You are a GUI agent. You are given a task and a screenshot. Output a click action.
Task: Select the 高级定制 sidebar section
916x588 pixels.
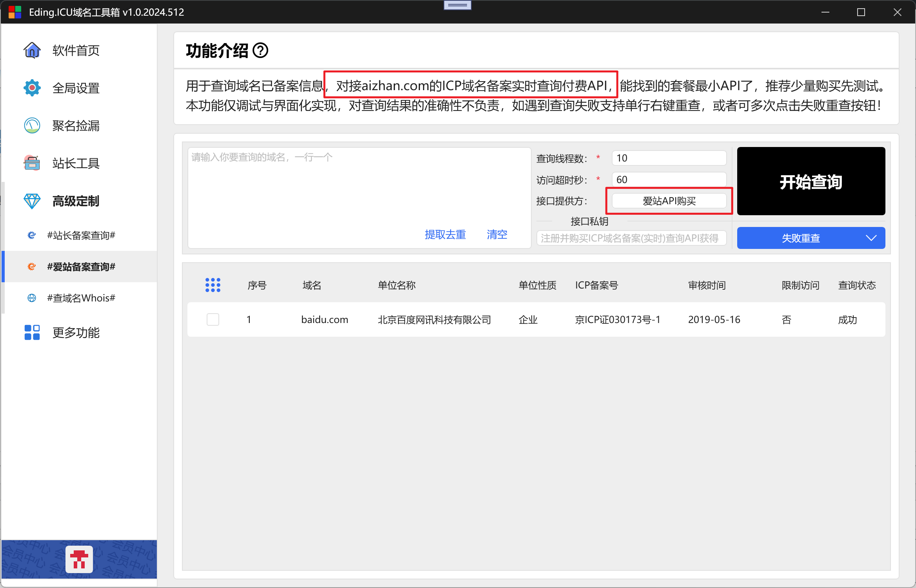pyautogui.click(x=79, y=201)
